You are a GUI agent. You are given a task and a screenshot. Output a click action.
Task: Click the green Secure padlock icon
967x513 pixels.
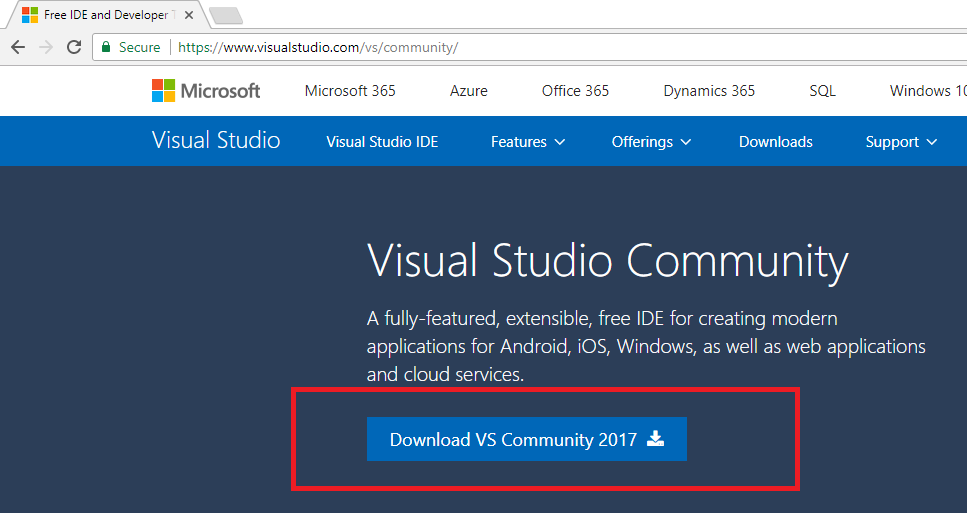[106, 47]
